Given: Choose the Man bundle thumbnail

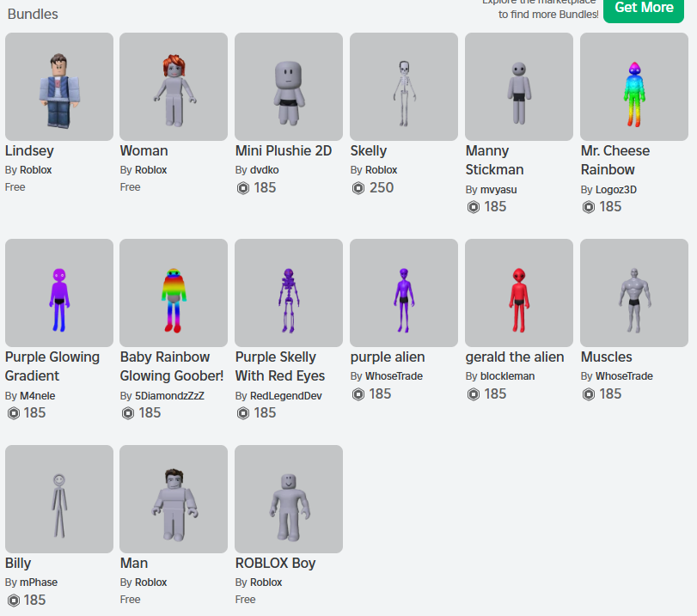Looking at the screenshot, I should (174, 499).
